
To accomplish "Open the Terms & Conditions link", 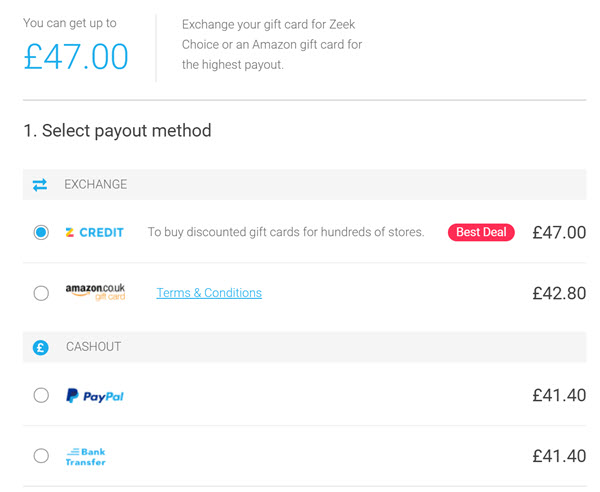I will tap(209, 293).
